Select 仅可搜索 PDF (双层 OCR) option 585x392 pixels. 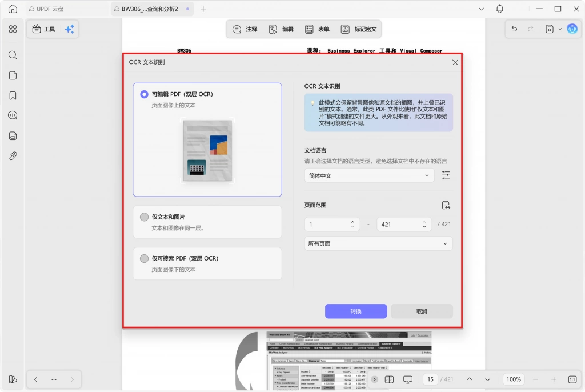[207, 263]
